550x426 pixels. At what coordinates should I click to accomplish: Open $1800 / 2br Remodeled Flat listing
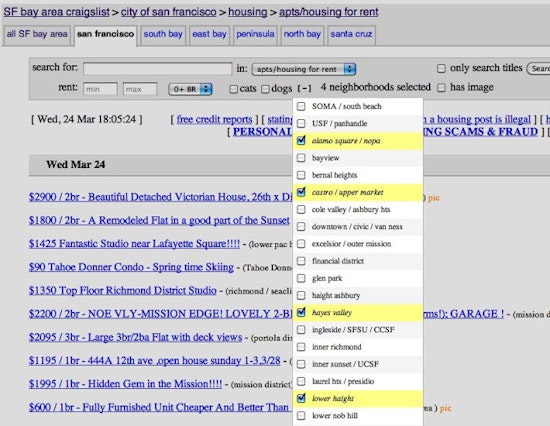pyautogui.click(x=159, y=220)
